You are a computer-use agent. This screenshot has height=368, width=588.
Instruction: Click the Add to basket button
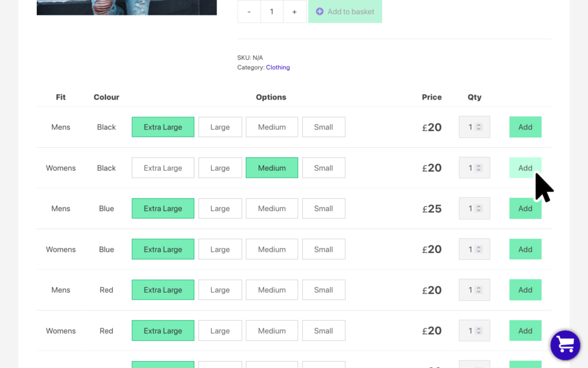345,11
